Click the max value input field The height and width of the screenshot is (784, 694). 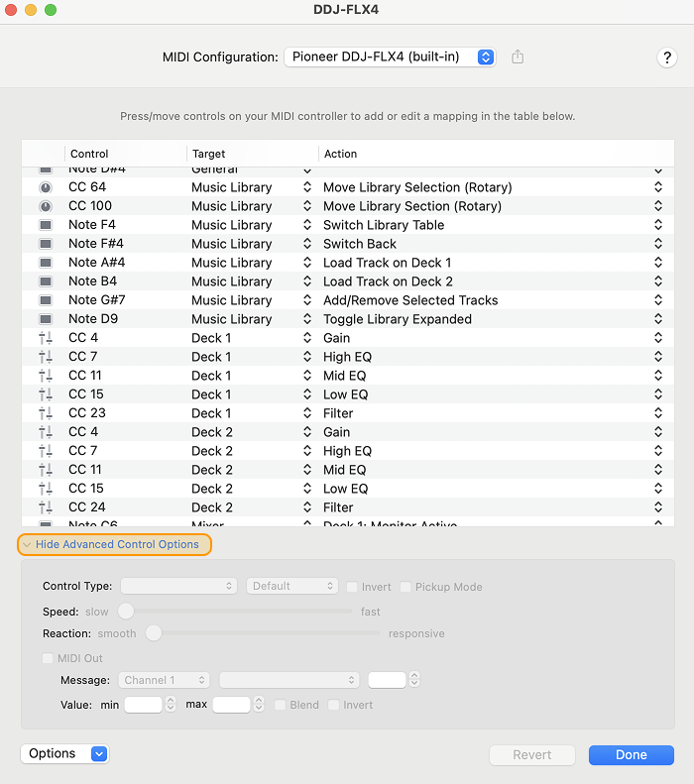[231, 705]
